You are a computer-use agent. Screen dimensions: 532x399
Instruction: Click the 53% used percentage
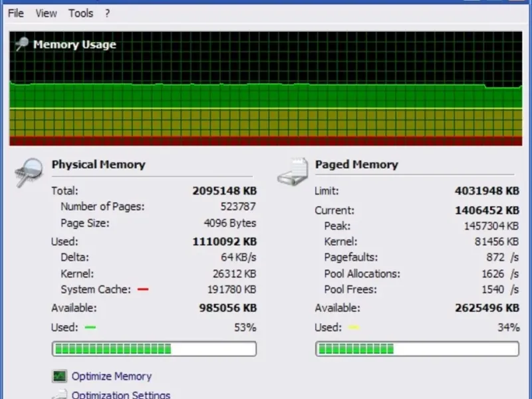point(245,327)
